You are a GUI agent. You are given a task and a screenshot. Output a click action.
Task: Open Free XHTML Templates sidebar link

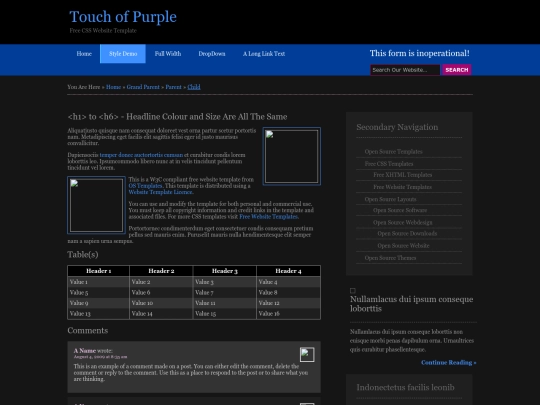coord(403,175)
